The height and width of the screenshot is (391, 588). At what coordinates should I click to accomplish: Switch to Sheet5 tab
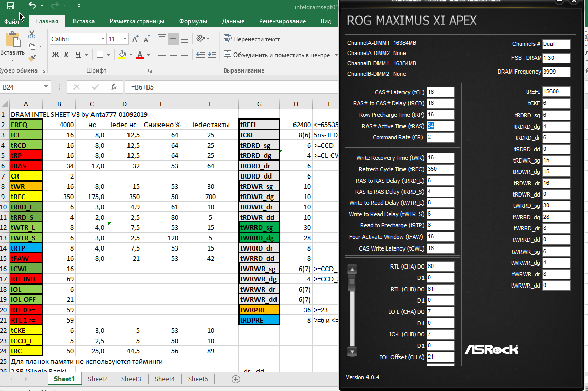tap(197, 379)
